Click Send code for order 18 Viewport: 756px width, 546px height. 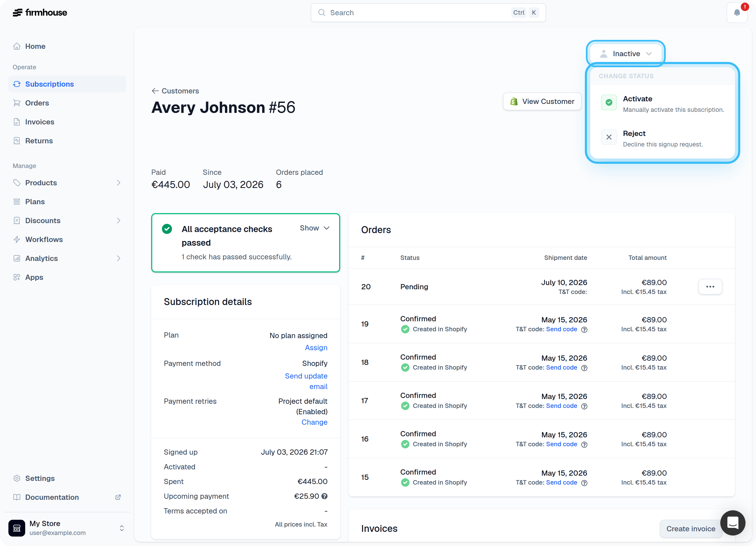click(561, 368)
